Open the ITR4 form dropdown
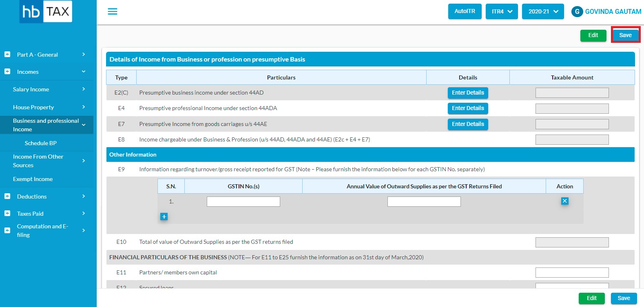The image size is (644, 307). pos(502,11)
